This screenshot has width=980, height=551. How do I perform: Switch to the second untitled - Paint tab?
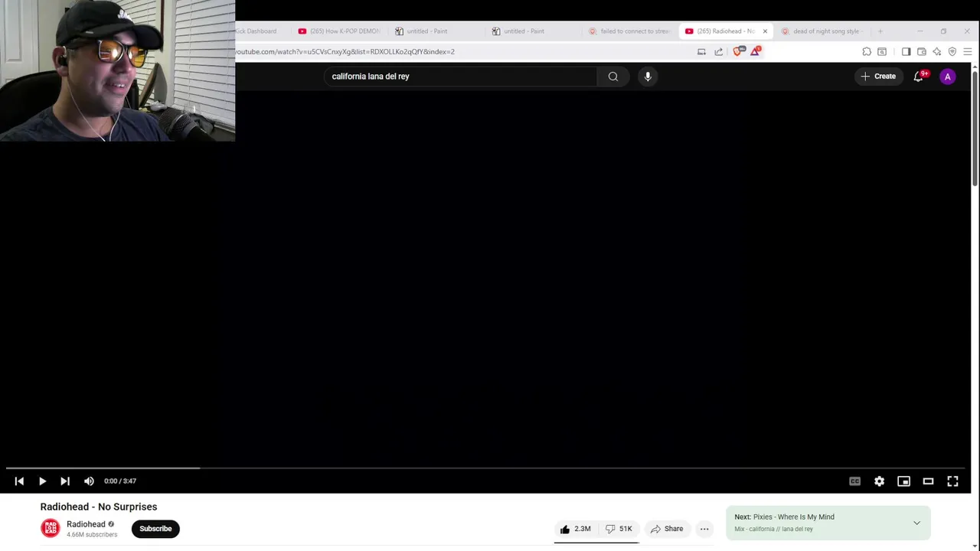pos(534,31)
